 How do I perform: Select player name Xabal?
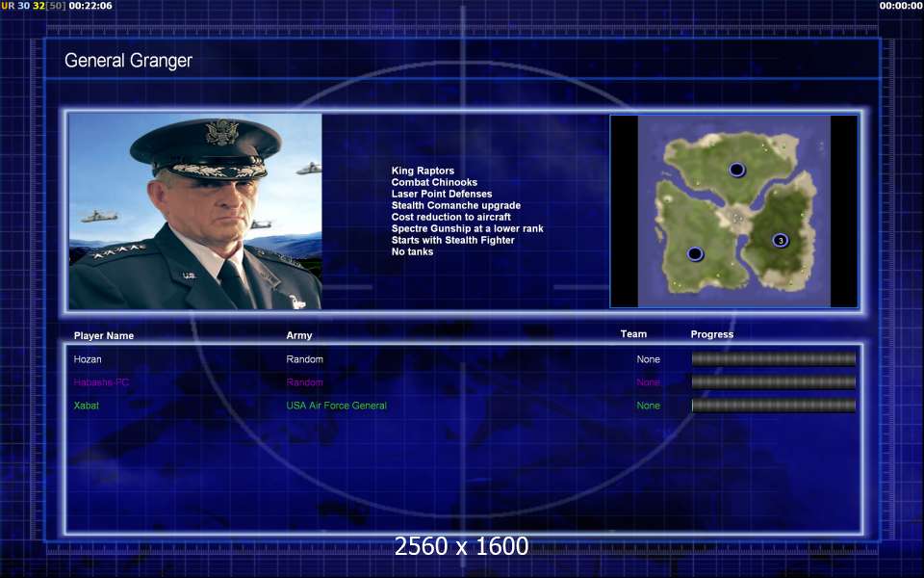pos(86,406)
